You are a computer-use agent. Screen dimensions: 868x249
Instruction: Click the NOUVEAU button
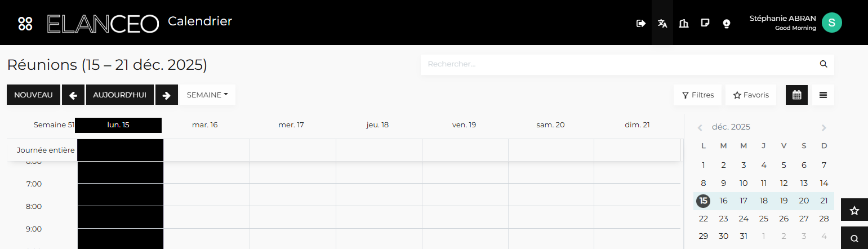34,95
